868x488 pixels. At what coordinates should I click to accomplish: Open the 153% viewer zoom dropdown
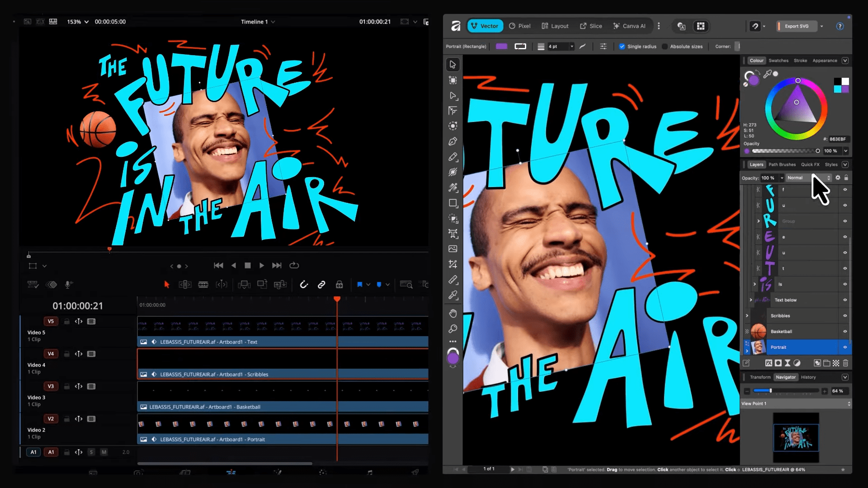[78, 22]
